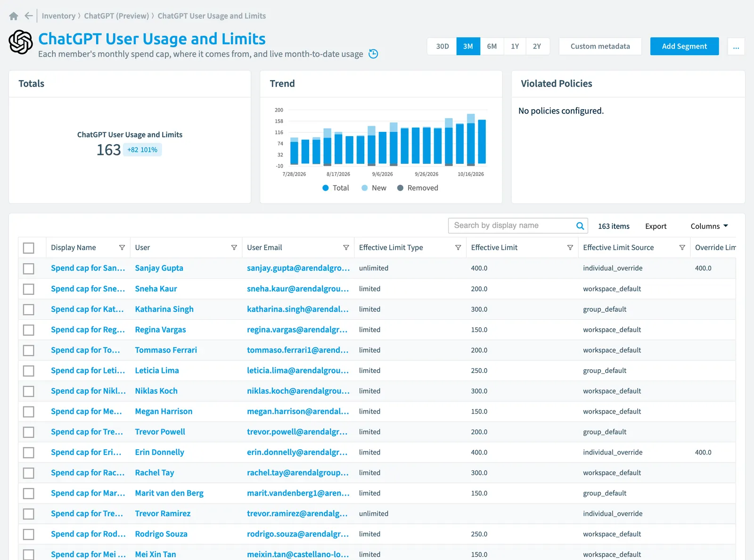
Task: Open the Inventory breadcrumb link
Action: pyautogui.click(x=58, y=16)
